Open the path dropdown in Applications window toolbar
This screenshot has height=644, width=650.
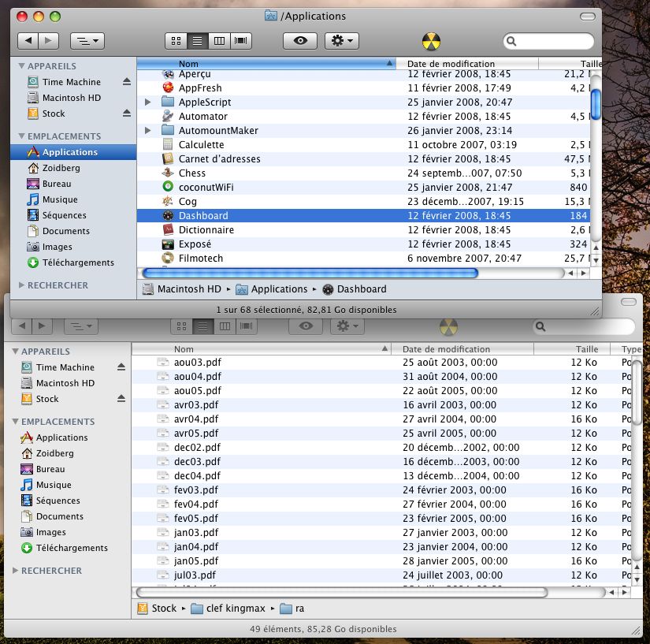pos(87,41)
